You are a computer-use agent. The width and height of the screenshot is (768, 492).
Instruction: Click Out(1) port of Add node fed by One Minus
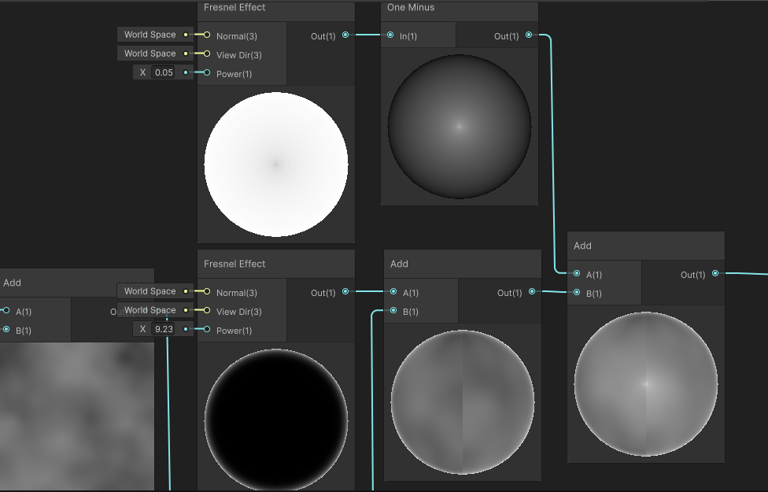715,273
